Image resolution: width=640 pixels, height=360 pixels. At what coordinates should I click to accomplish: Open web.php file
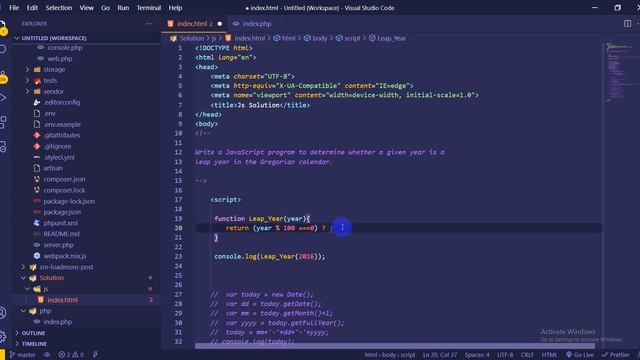60,59
